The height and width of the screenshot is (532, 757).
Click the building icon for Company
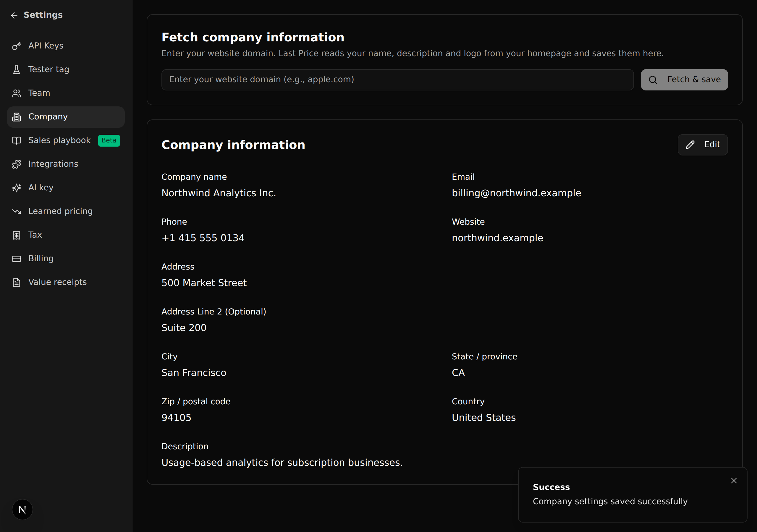point(17,117)
